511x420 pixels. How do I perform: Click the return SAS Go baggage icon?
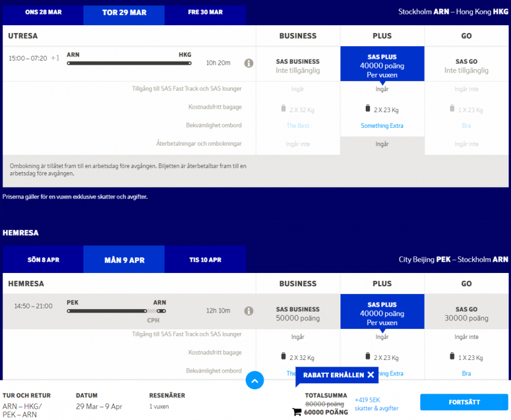[x=452, y=356]
